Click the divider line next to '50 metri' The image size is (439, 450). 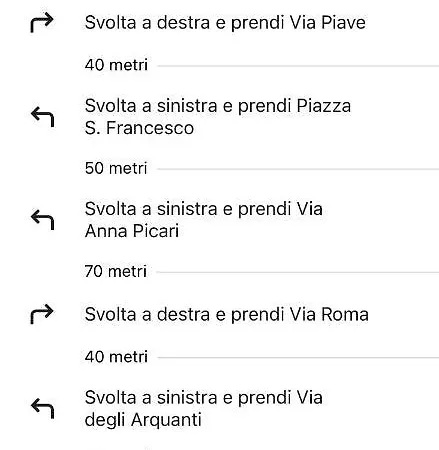click(x=298, y=169)
